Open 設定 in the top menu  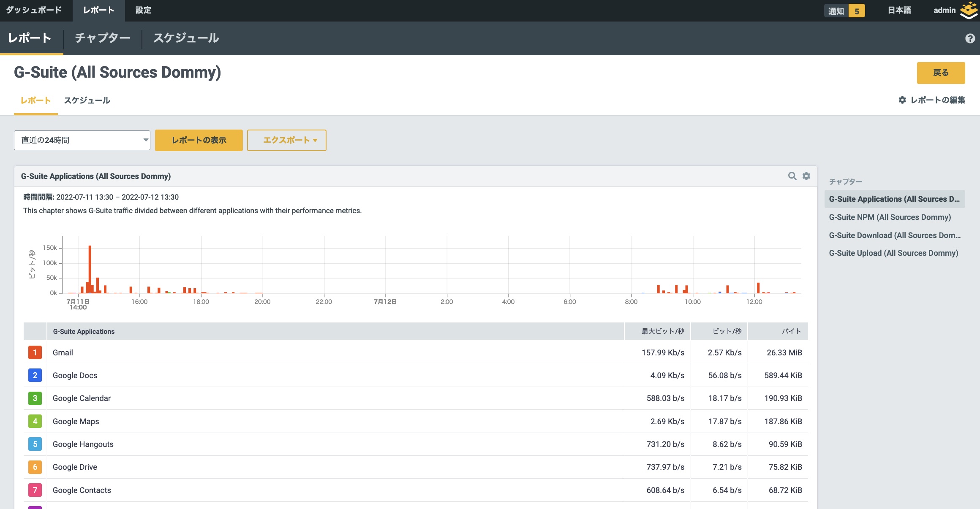click(143, 10)
